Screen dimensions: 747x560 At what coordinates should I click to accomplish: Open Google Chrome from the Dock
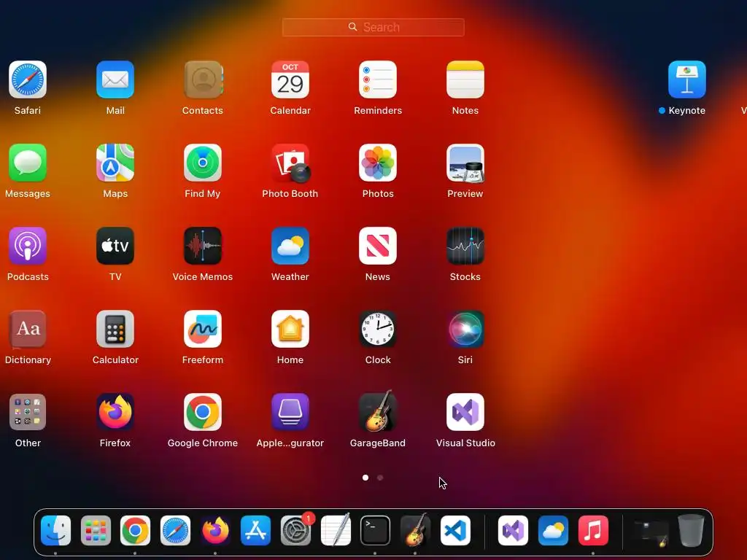point(135,531)
